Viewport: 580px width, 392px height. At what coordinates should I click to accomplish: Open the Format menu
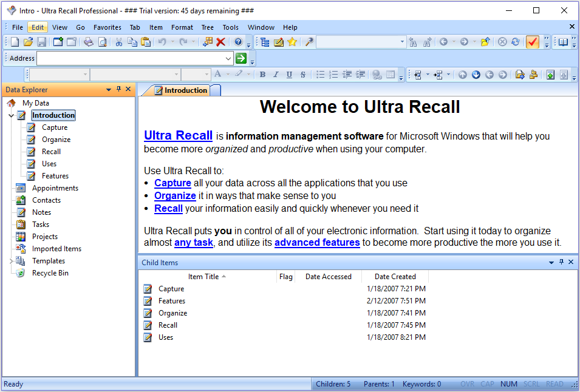(x=182, y=27)
